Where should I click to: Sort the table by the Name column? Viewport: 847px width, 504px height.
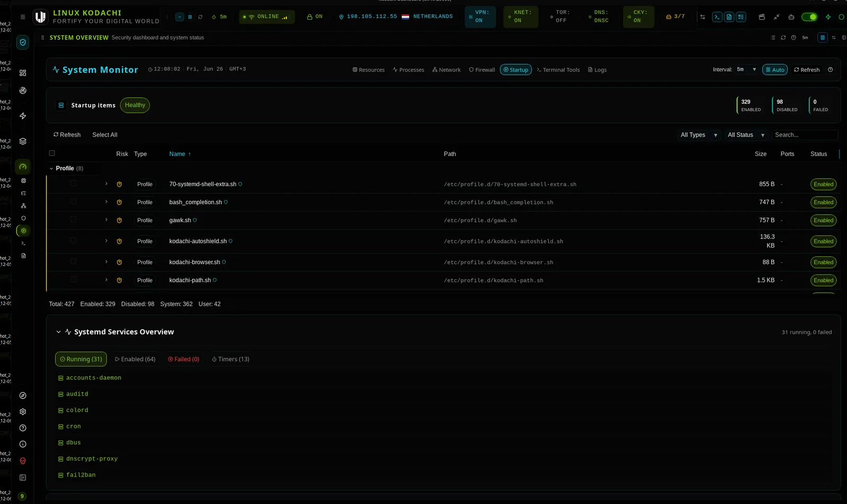click(x=180, y=154)
